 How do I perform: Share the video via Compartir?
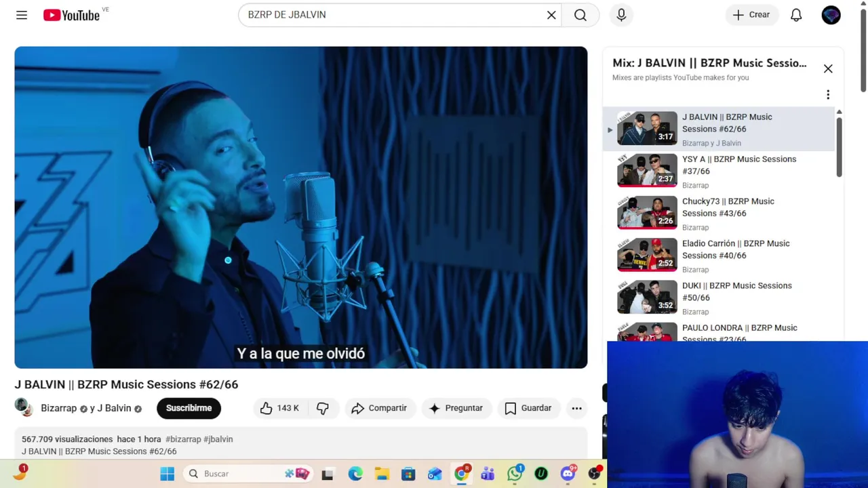click(379, 408)
